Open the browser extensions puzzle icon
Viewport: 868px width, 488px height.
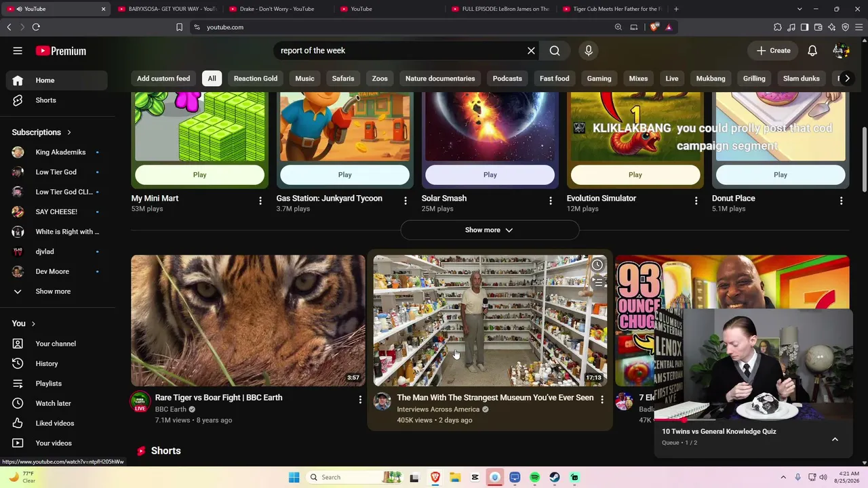[778, 27]
